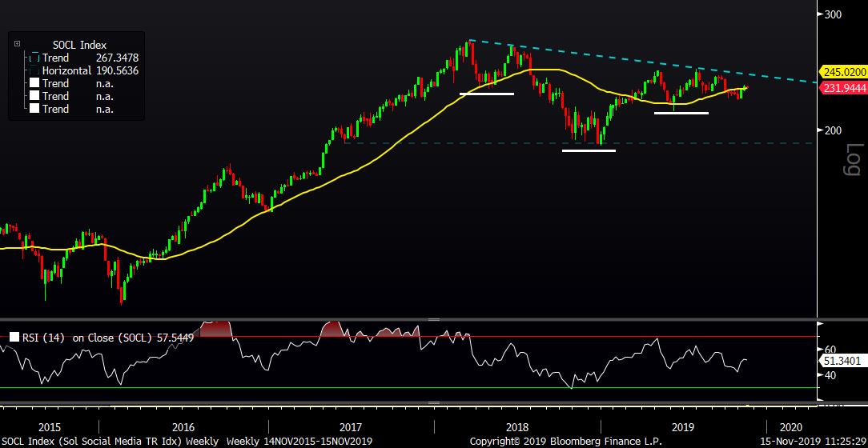Click 300 on the price axis
The height and width of the screenshot is (448, 868).
(x=833, y=14)
